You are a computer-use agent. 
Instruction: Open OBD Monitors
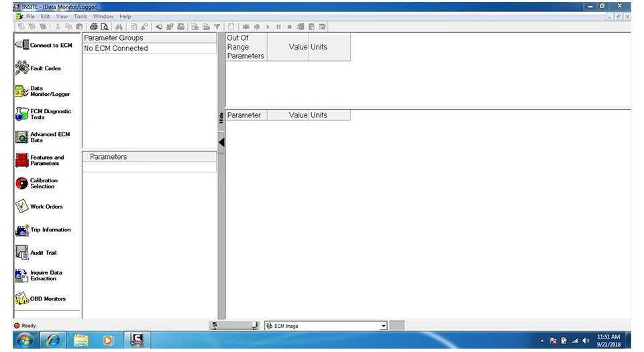(41, 298)
